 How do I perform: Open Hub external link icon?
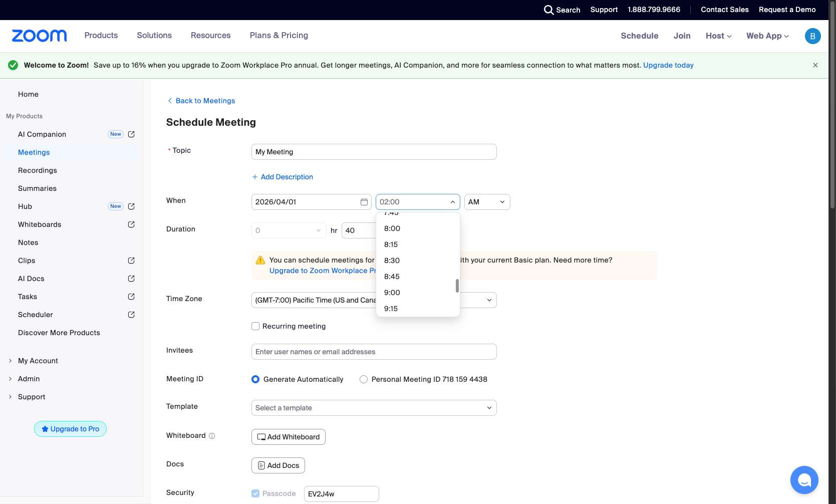click(131, 206)
